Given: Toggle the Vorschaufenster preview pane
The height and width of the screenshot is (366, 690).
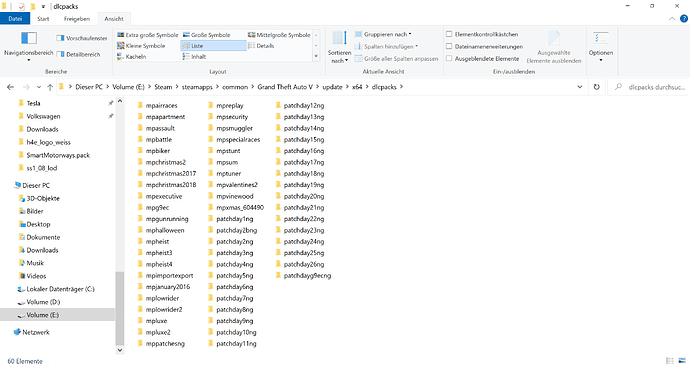Looking at the screenshot, I should click(x=82, y=38).
